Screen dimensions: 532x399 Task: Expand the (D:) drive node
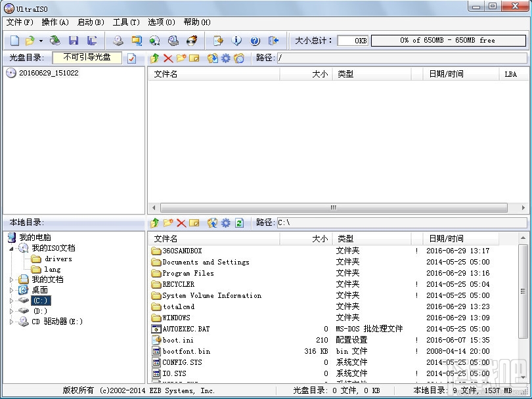pyautogui.click(x=11, y=311)
